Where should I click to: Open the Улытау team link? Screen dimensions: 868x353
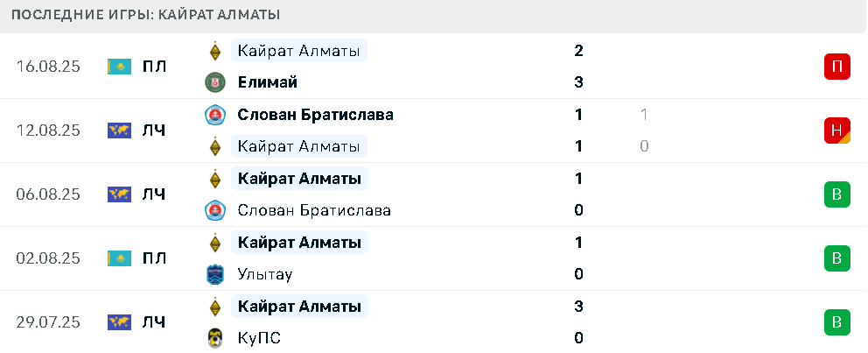[265, 274]
